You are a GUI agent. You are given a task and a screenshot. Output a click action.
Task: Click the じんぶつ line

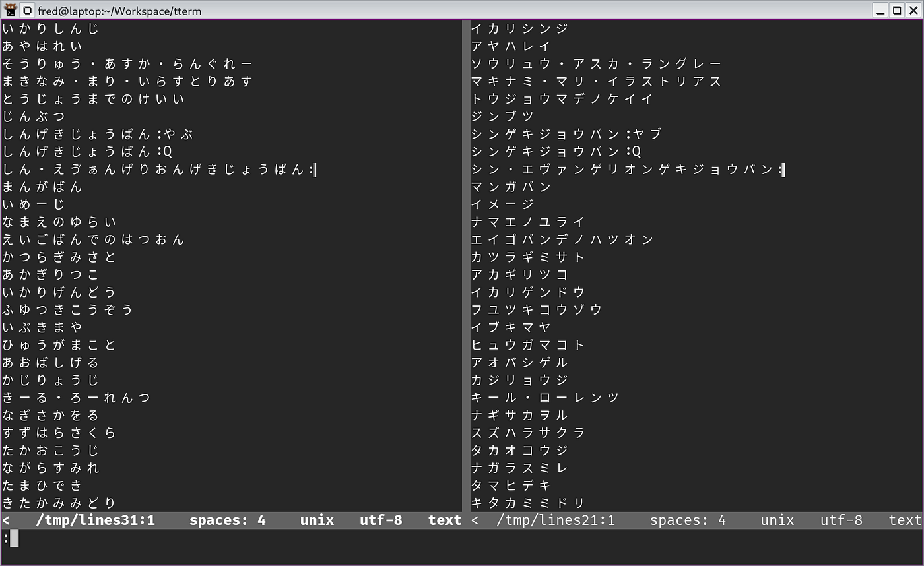click(x=34, y=117)
